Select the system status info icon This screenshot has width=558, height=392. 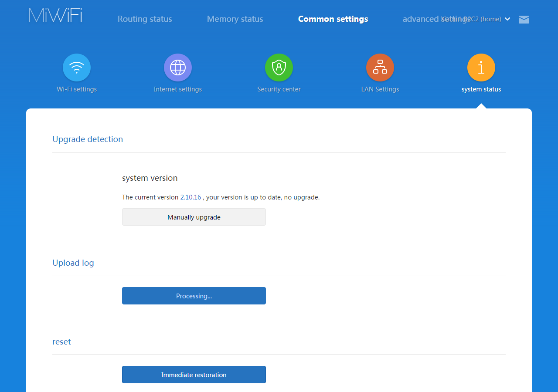point(481,68)
